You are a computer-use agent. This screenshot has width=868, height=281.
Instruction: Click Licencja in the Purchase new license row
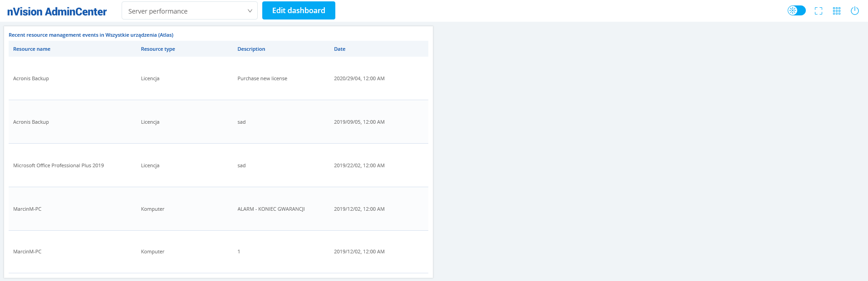point(150,78)
